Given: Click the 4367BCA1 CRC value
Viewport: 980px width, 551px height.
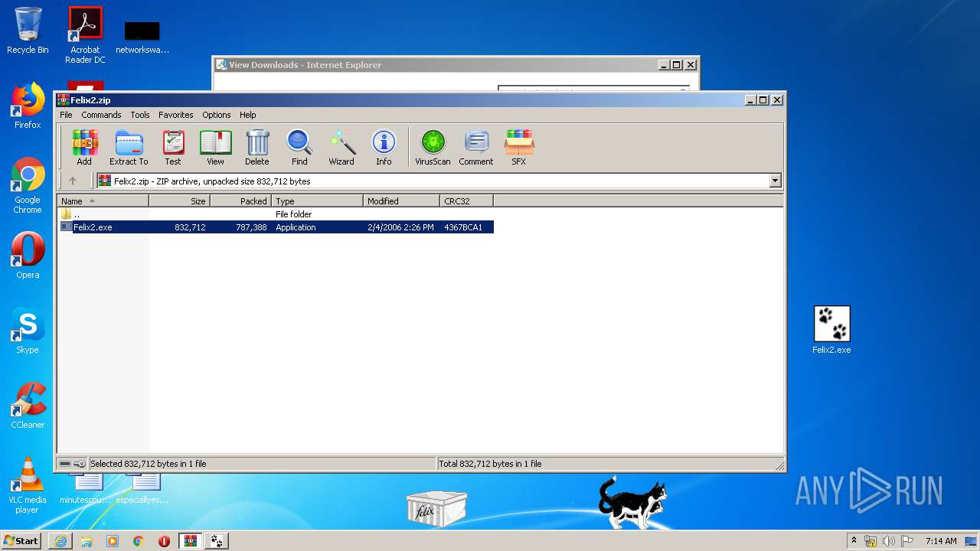Looking at the screenshot, I should coord(463,227).
